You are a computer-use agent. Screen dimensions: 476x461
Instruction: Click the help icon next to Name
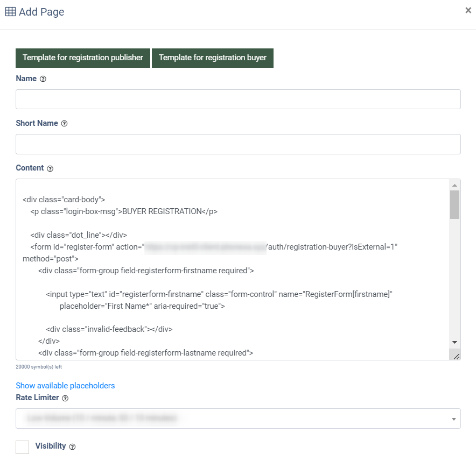point(43,79)
